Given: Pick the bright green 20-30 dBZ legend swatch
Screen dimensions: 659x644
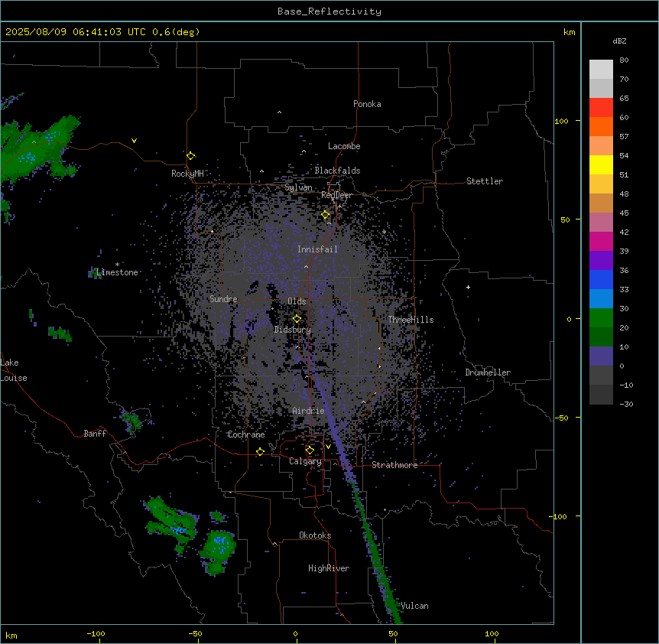Looking at the screenshot, I should (x=601, y=318).
